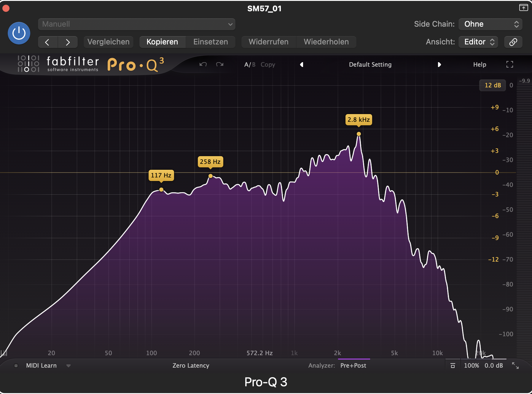This screenshot has height=394, width=532.
Task: Click the Pro-Q redo arrow icon
Action: click(x=220, y=64)
